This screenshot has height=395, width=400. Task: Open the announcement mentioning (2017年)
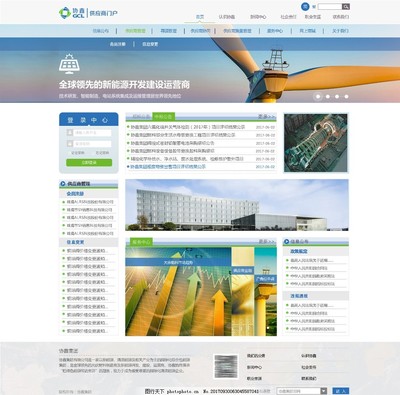click(187, 127)
